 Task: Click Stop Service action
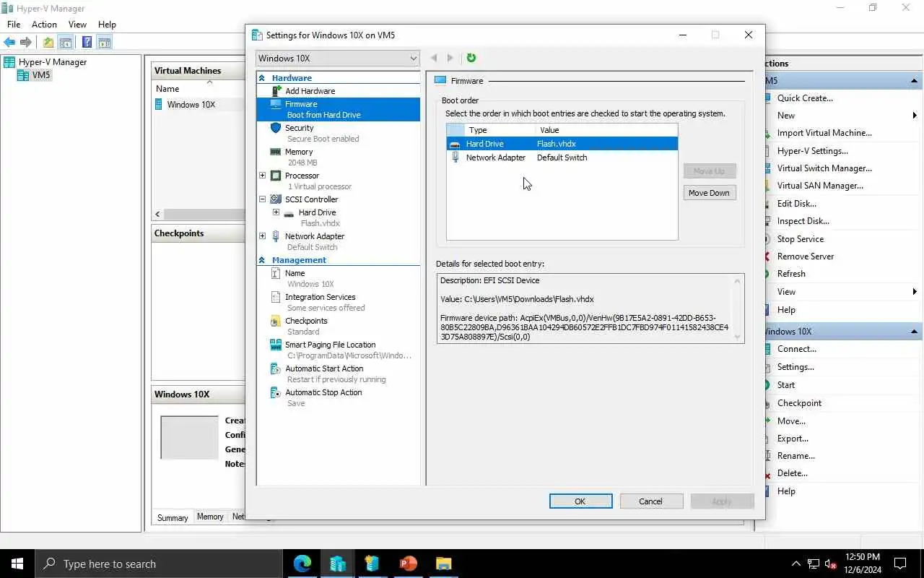pyautogui.click(x=800, y=239)
